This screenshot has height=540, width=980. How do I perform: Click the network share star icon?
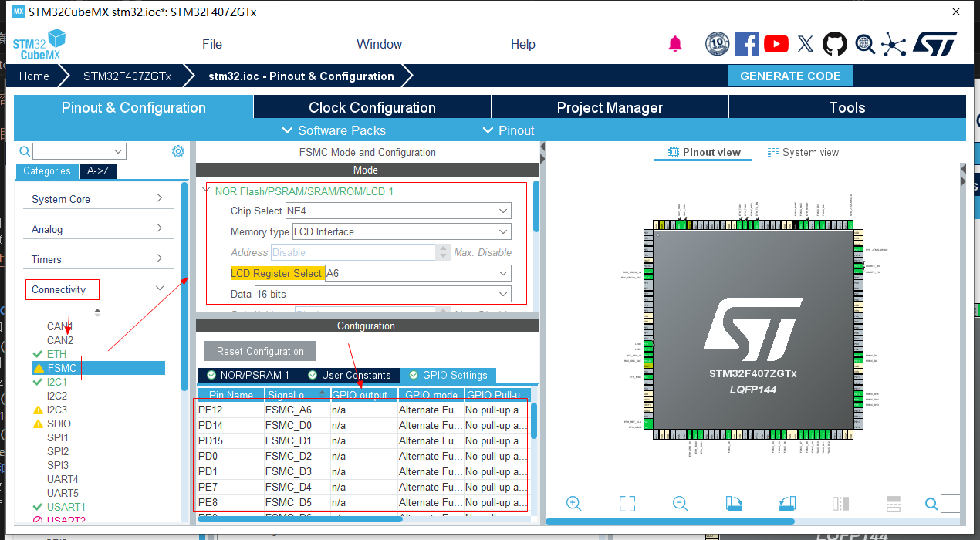pyautogui.click(x=894, y=44)
